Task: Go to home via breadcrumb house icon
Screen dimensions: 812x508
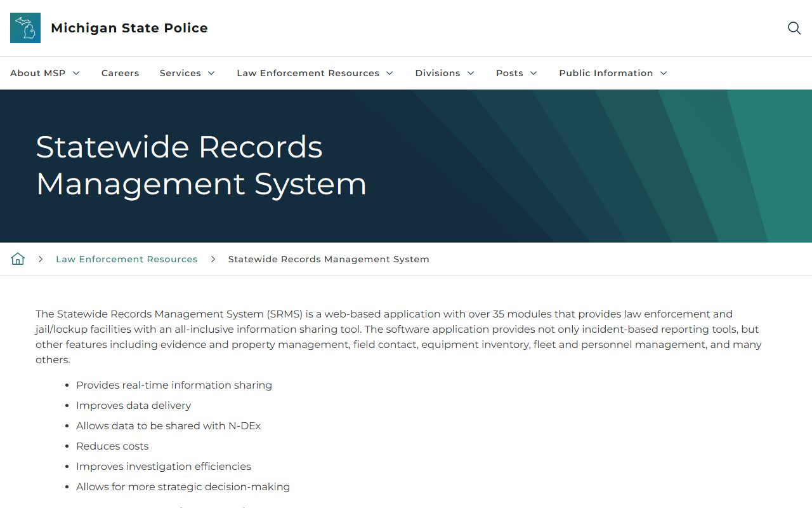Action: coord(18,258)
